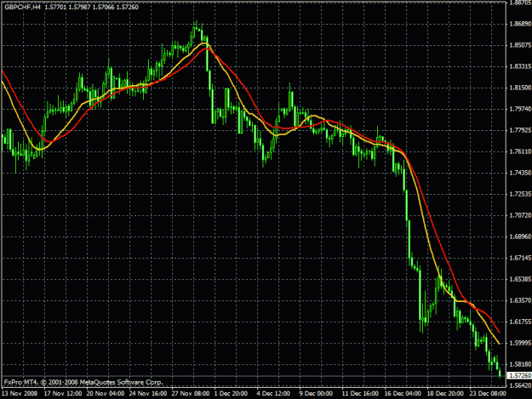Click the price label 1.70720
The height and width of the screenshot is (399, 532).
(x=520, y=215)
